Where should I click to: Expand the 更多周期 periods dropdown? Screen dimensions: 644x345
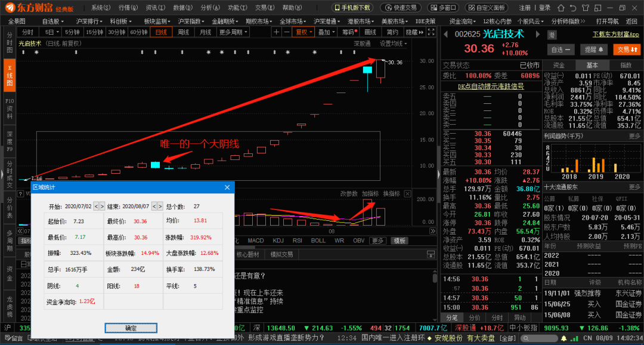pos(234,33)
